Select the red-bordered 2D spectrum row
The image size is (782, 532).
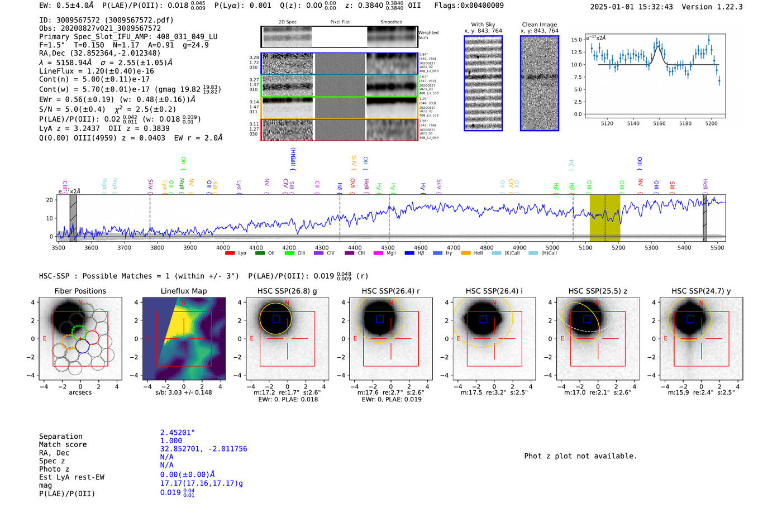click(339, 130)
